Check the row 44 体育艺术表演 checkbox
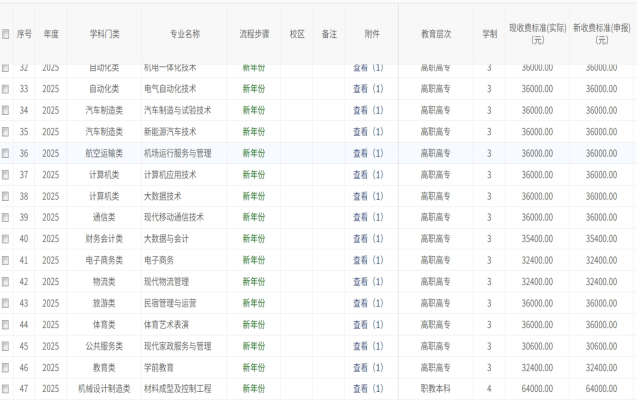Viewport: 637px width, 400px height. pyautogui.click(x=6, y=324)
